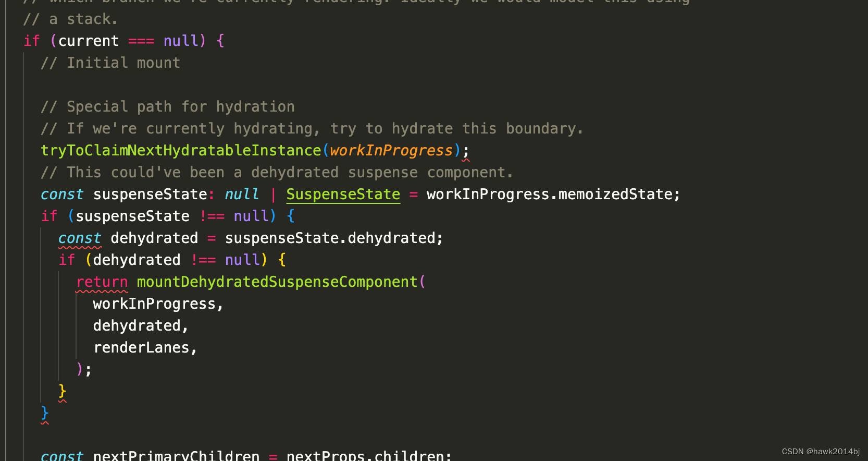Screen dimensions: 868x461
Task: Click the renderLanes, argument line
Action: [x=145, y=348]
